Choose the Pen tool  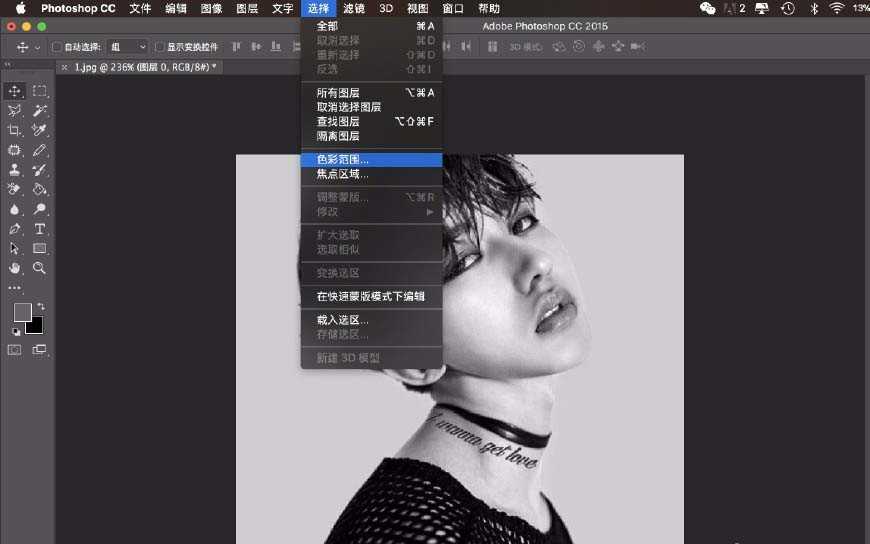click(x=15, y=229)
